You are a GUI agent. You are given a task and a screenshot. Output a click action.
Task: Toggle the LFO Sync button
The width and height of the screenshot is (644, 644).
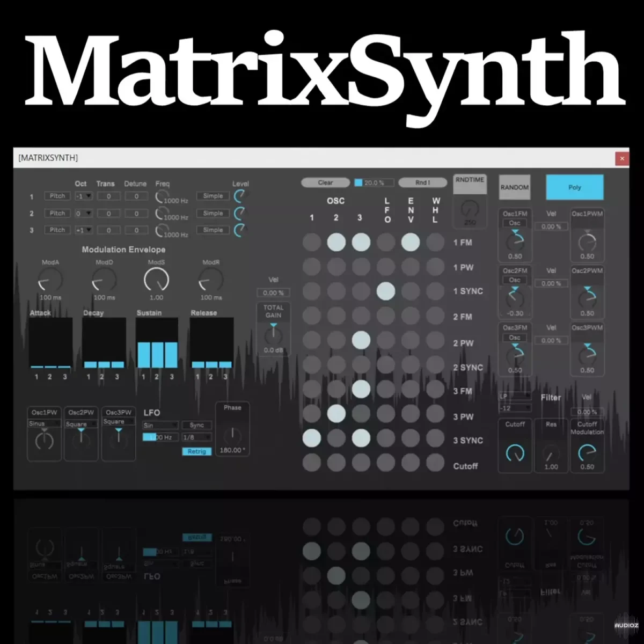coord(197,425)
